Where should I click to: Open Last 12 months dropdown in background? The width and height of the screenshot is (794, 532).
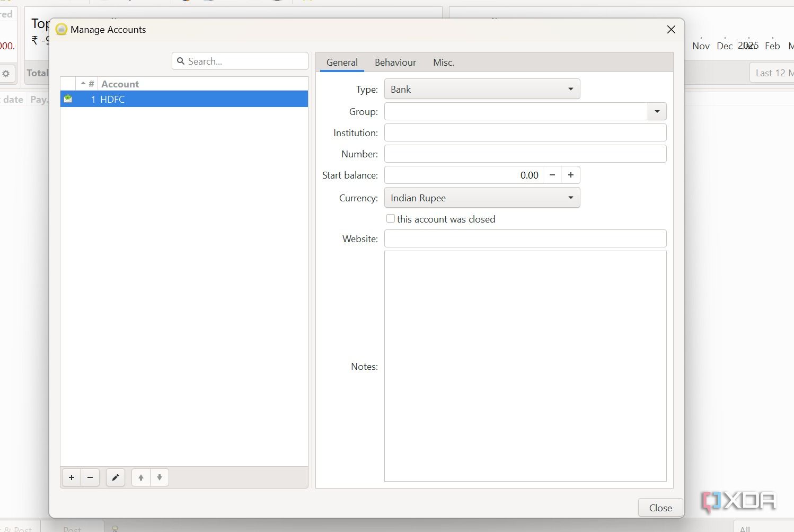(x=772, y=73)
